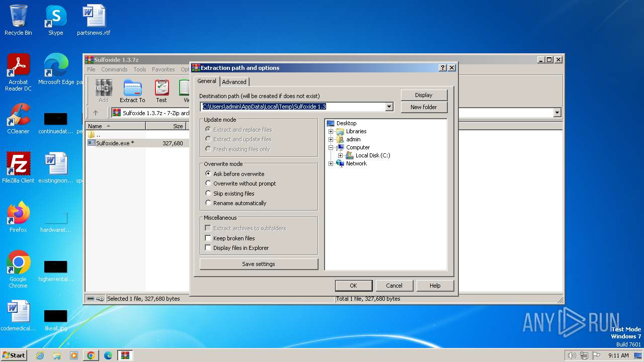The height and width of the screenshot is (362, 644).
Task: Open the WinRAR address bar dropdown
Action: coord(557,113)
